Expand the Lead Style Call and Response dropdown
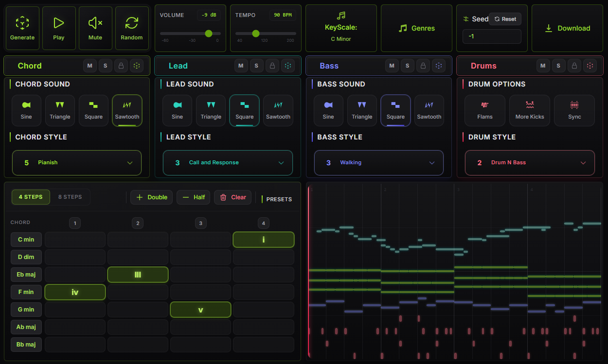Screen dimensions: 608x364 tap(227, 162)
